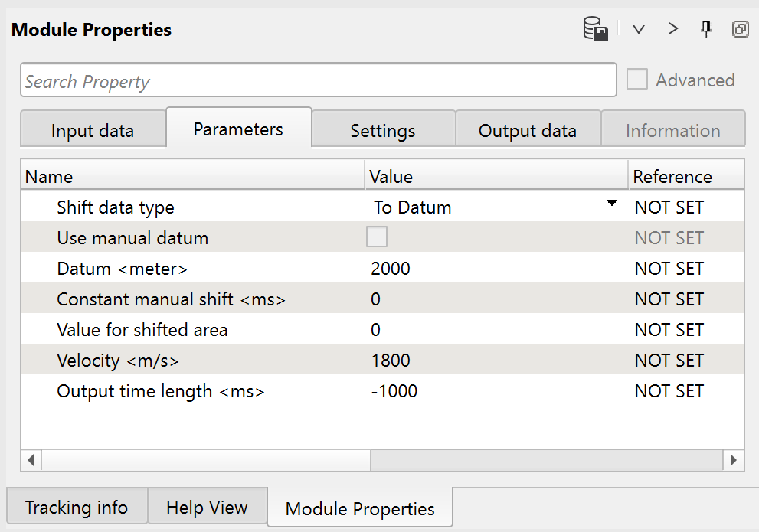The image size is (759, 532).
Task: Pin the Module Properties panel
Action: point(706,29)
